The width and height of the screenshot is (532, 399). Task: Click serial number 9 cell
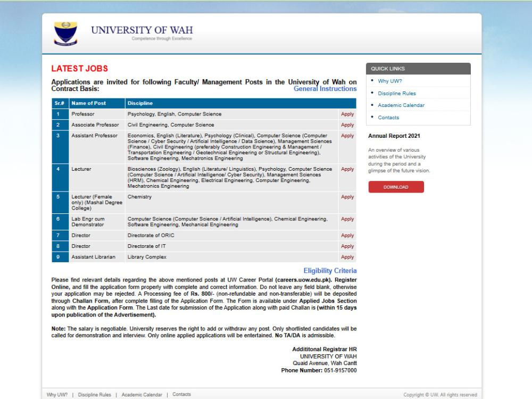(60, 257)
